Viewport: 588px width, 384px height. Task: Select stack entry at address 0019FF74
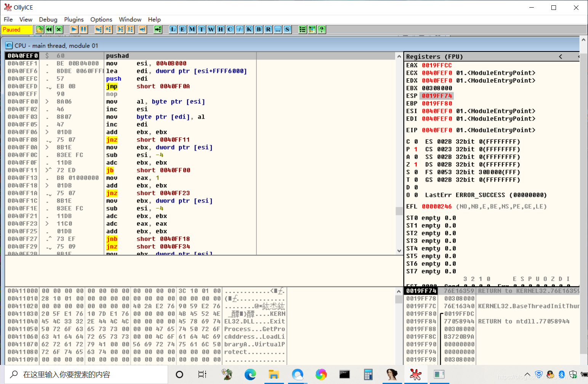tap(492, 291)
